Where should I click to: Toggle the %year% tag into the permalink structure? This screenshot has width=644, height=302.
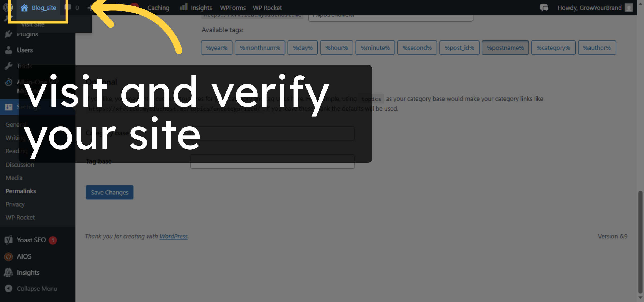click(216, 47)
